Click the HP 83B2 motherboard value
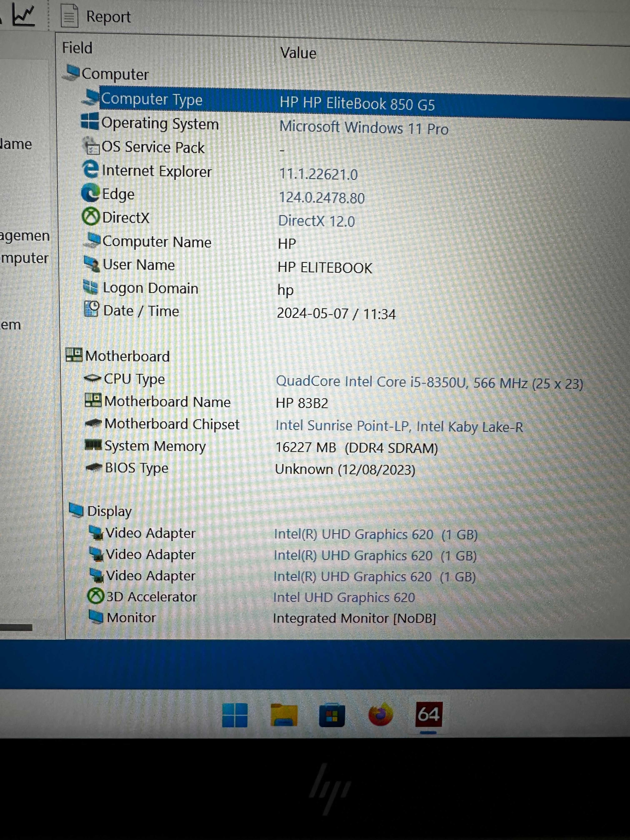The height and width of the screenshot is (840, 630). click(302, 403)
